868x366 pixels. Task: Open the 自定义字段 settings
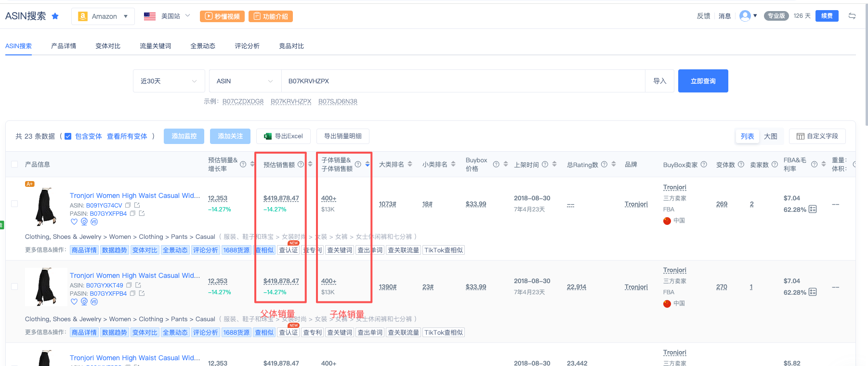point(817,136)
